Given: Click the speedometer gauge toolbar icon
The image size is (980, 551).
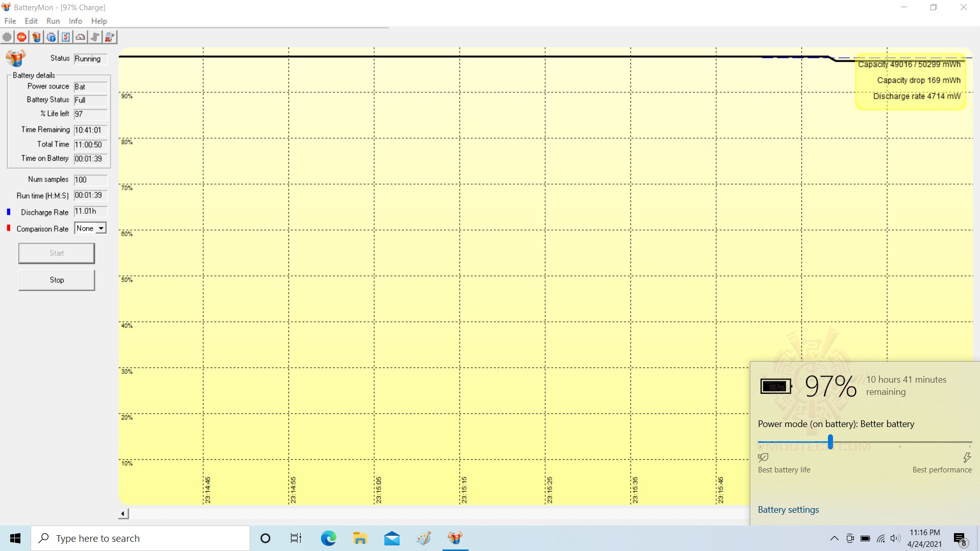Looking at the screenshot, I should pos(81,37).
